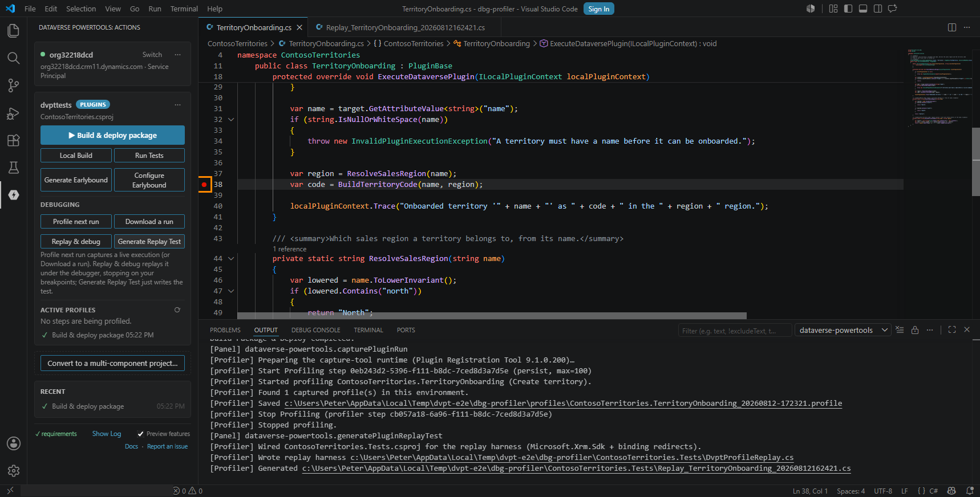Click the Report an issue link
Viewport: 980px width, 497px height.
[167, 446]
